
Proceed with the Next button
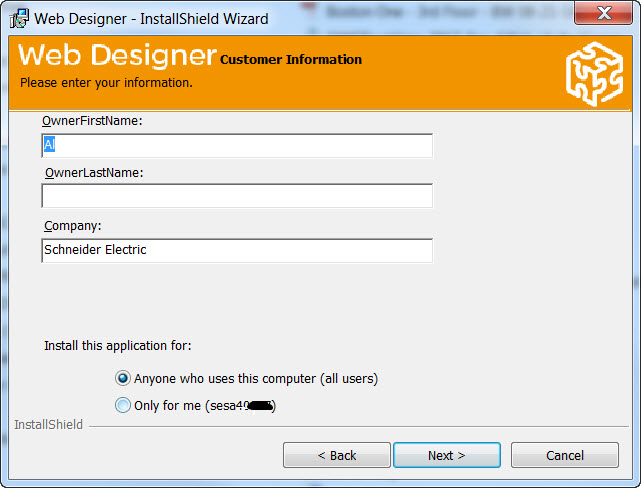point(447,455)
